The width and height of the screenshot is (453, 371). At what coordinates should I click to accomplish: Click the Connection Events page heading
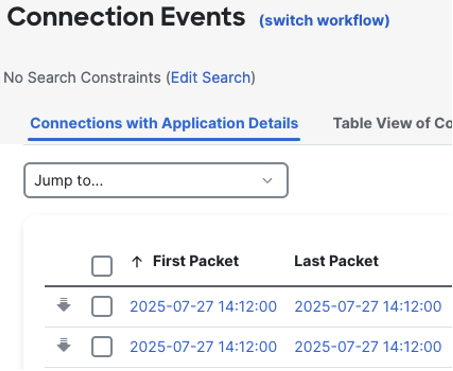[126, 17]
